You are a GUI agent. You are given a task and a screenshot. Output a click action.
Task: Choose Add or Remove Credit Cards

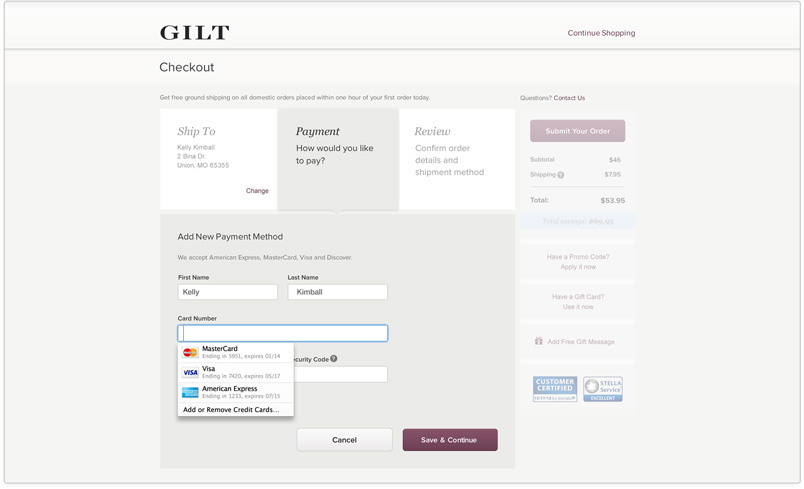pyautogui.click(x=236, y=410)
